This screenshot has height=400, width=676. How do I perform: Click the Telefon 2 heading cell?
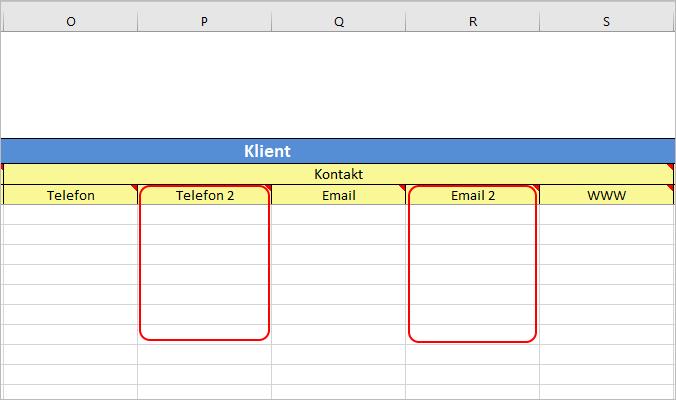204,195
